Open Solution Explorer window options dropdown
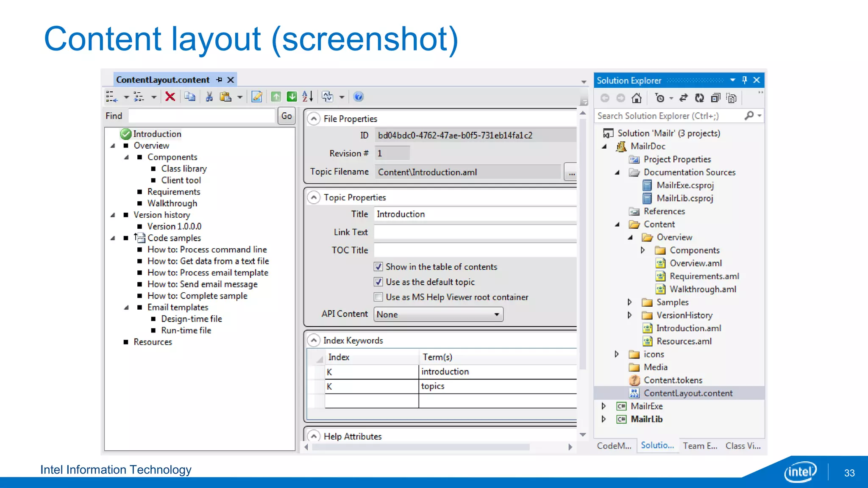This screenshot has height=488, width=868. [x=733, y=80]
